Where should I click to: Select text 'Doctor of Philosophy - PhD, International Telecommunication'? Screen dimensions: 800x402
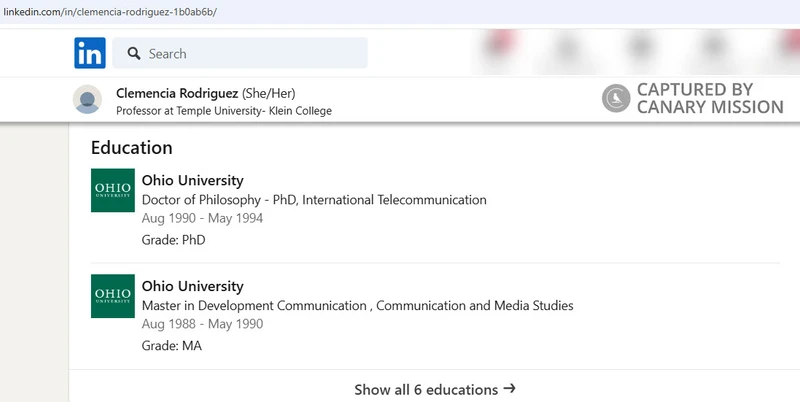[314, 200]
